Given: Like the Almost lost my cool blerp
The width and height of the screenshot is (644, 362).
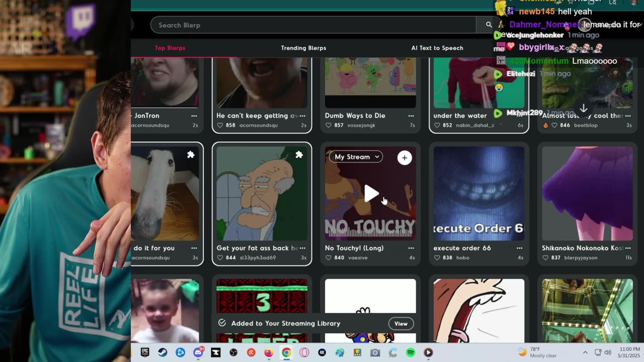Looking at the screenshot, I should coord(554,125).
